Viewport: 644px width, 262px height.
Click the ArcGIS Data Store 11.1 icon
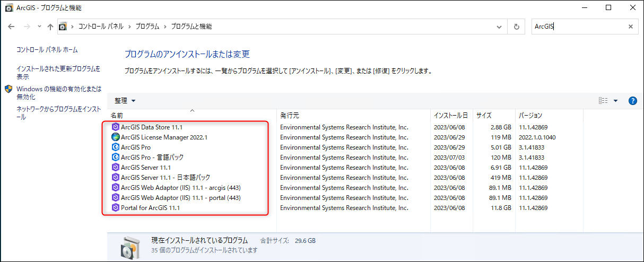click(116, 127)
